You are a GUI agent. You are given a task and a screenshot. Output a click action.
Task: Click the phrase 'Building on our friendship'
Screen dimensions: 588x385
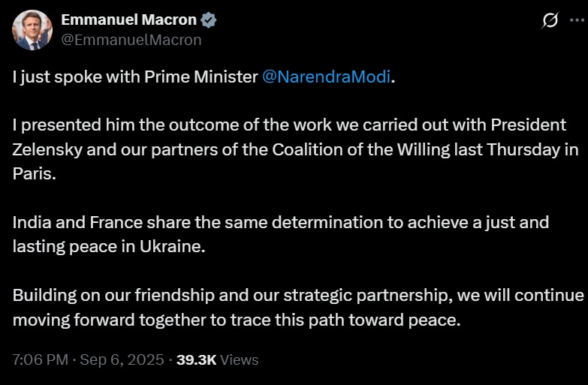[104, 295]
